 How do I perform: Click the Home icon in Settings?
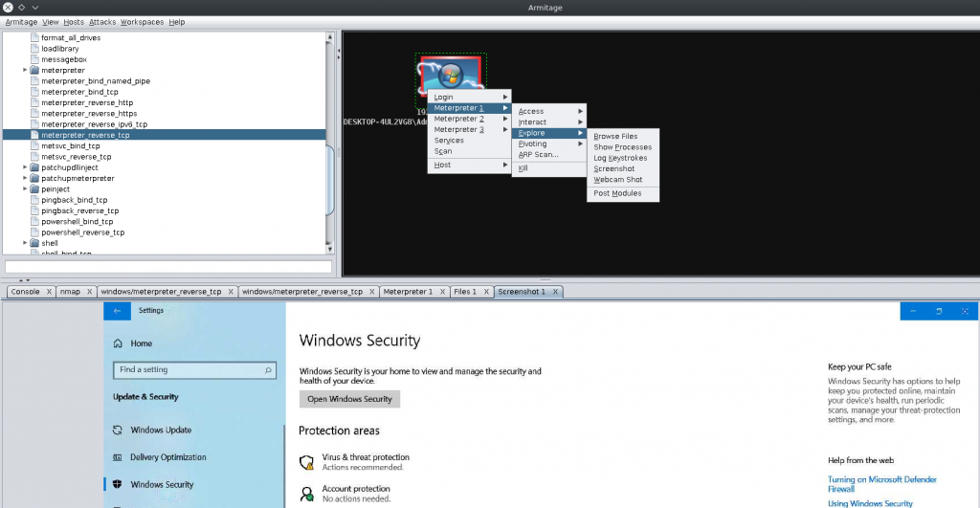coord(118,343)
